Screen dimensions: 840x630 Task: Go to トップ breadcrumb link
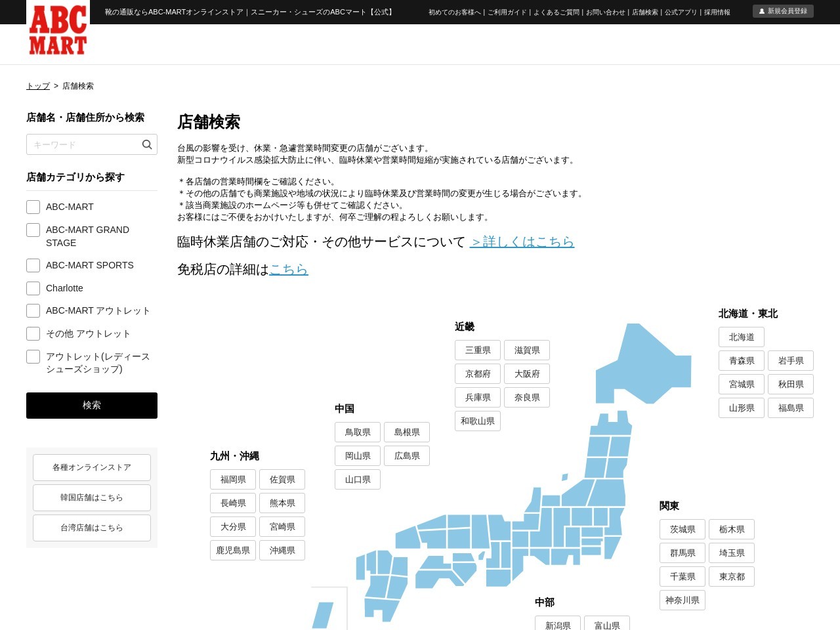click(x=38, y=86)
